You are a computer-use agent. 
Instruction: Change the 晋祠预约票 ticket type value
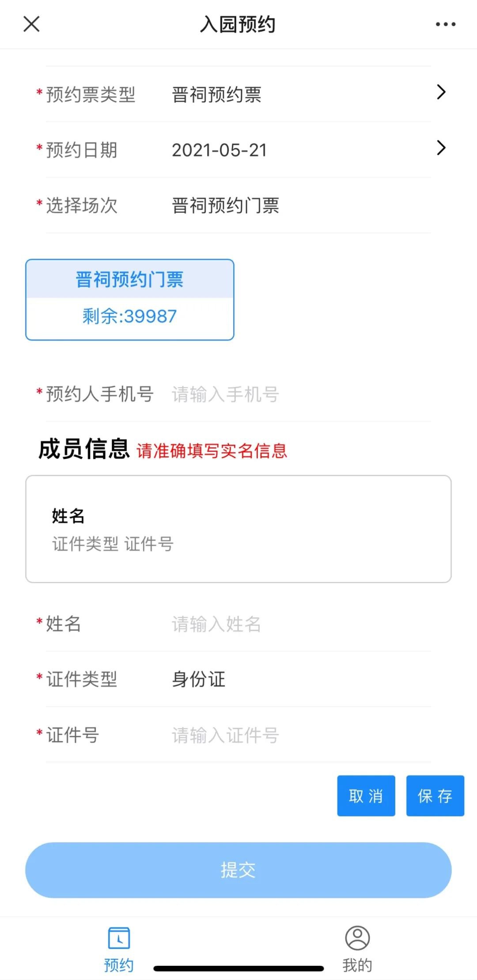pyautogui.click(x=216, y=95)
